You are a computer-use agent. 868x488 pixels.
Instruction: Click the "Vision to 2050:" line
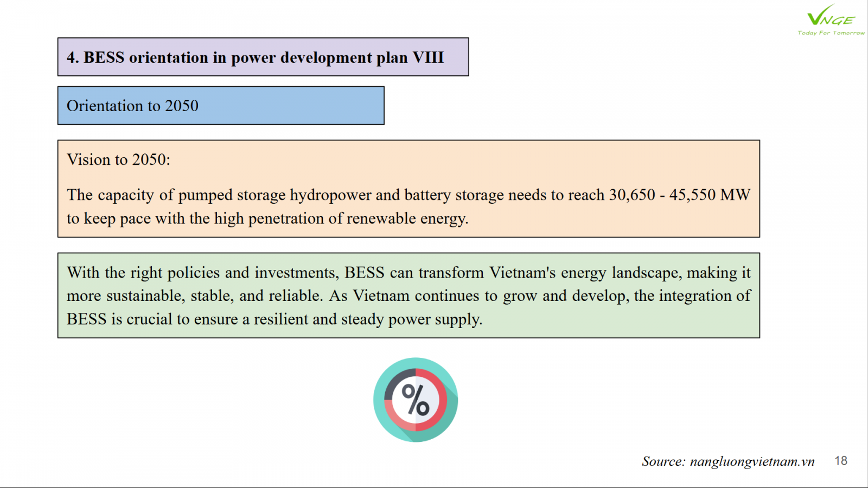click(x=118, y=159)
